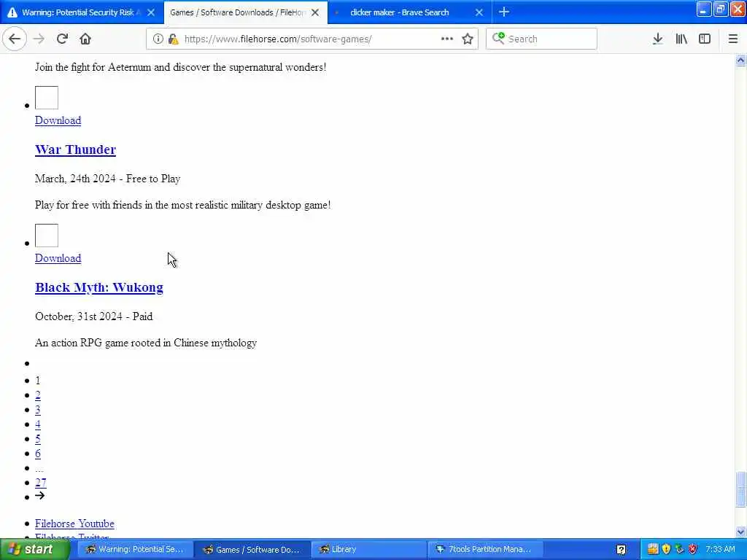Go to pagination page 2

click(38, 394)
